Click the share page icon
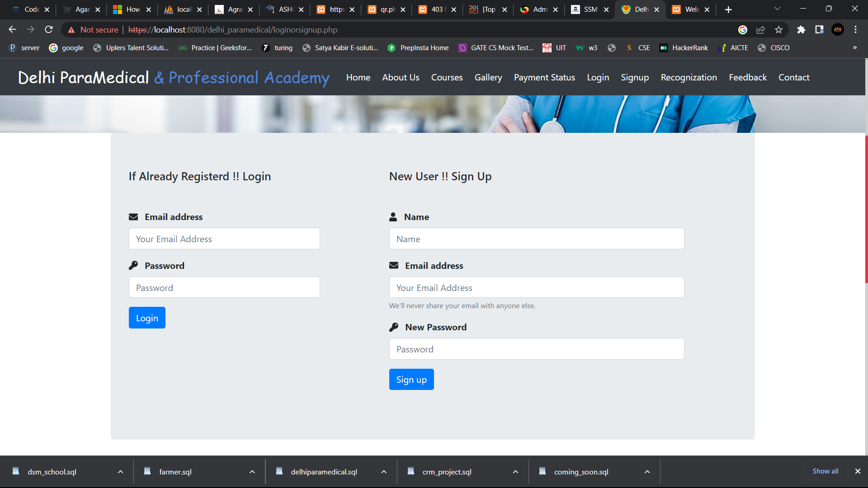This screenshot has height=488, width=868. coord(760,30)
